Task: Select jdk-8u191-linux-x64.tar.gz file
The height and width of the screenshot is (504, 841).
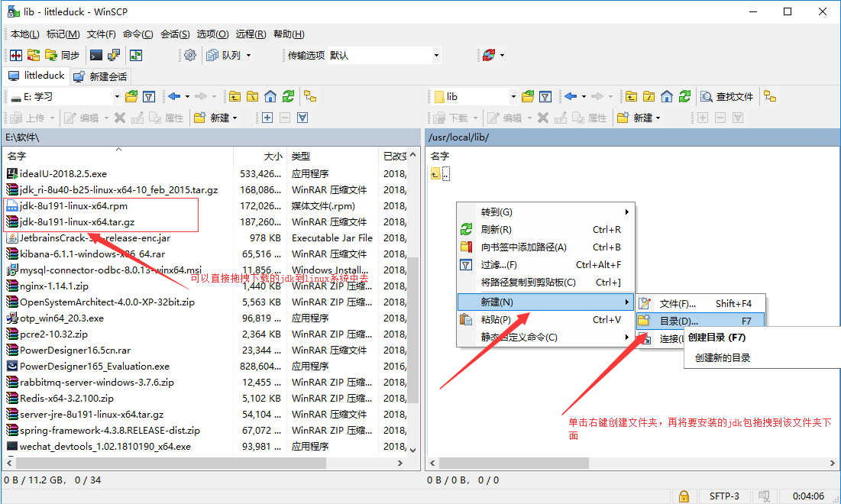Action: pyautogui.click(x=77, y=222)
